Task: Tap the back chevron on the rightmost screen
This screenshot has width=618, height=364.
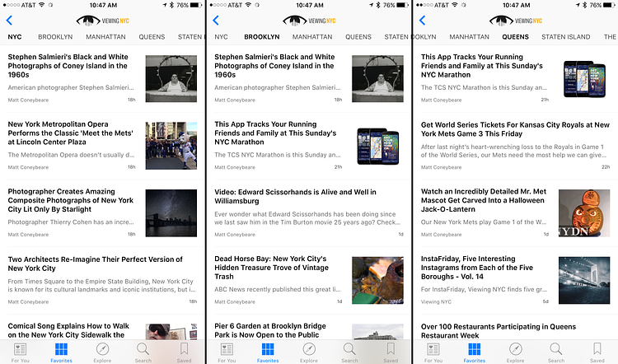Action: tap(423, 21)
